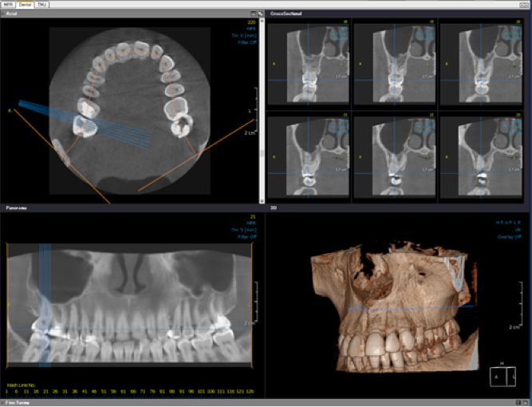
Task: Click the blue hash line marker in panorama
Action: [x=45, y=303]
